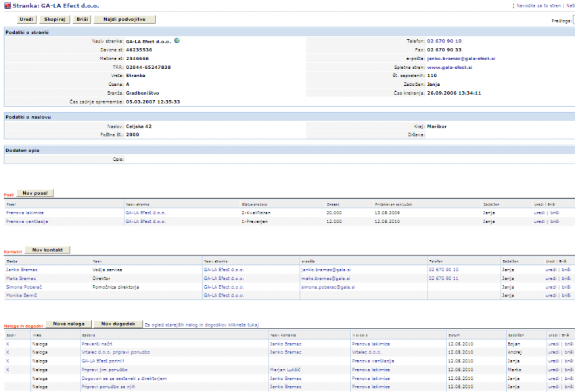Open the Prenova lakirnice deal
This screenshot has height=392, width=575.
(x=25, y=212)
